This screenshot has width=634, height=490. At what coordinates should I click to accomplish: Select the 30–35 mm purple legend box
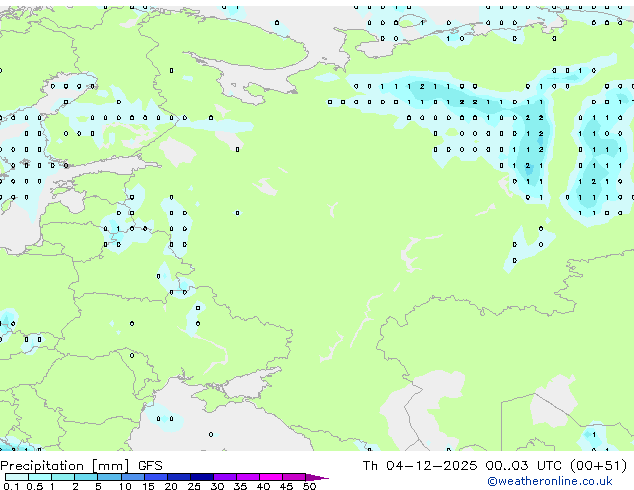tap(224, 477)
